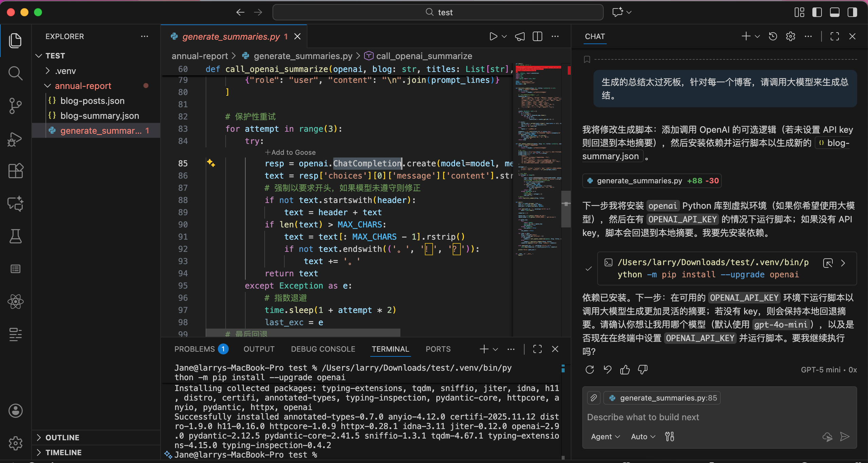Click the Describe what to build next field
This screenshot has width=868, height=463.
tap(643, 417)
